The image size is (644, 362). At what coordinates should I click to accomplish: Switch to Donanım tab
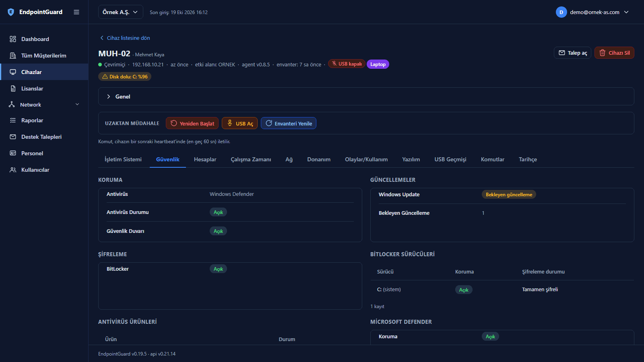coord(319,159)
